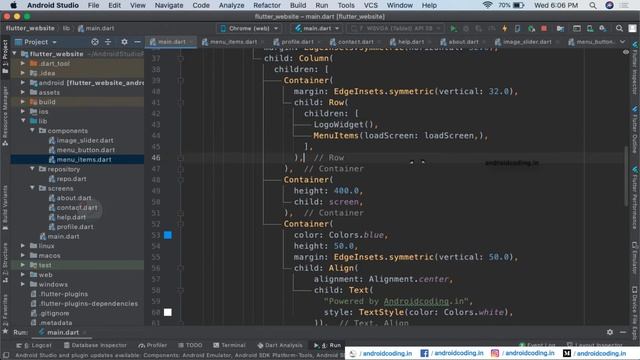Viewport: 640px width, 360px height.
Task: Toggle the Emulator side panel
Action: (635, 258)
